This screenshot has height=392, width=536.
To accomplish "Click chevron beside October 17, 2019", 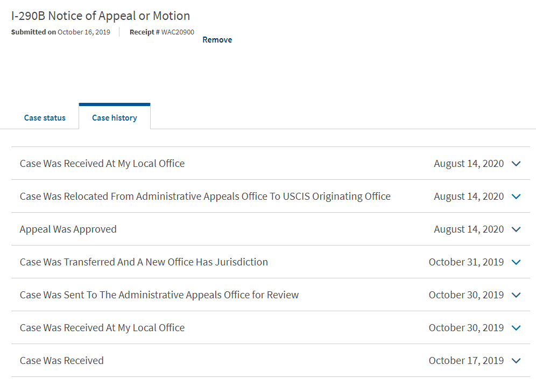I will (x=516, y=361).
